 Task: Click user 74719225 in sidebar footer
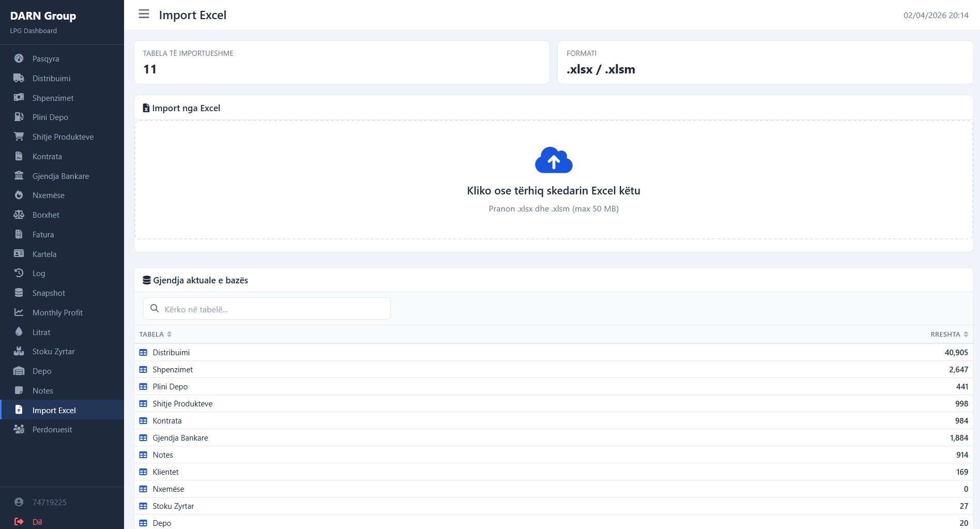pos(49,503)
